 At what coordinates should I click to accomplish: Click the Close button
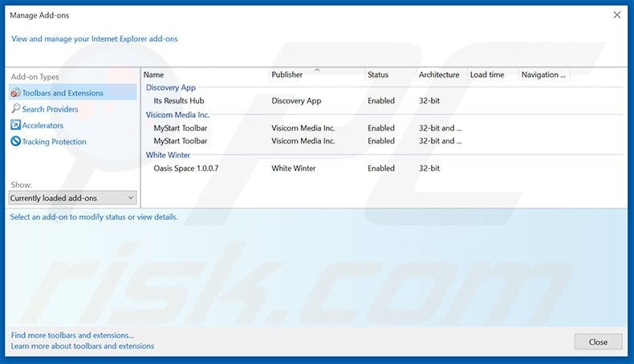pyautogui.click(x=598, y=342)
